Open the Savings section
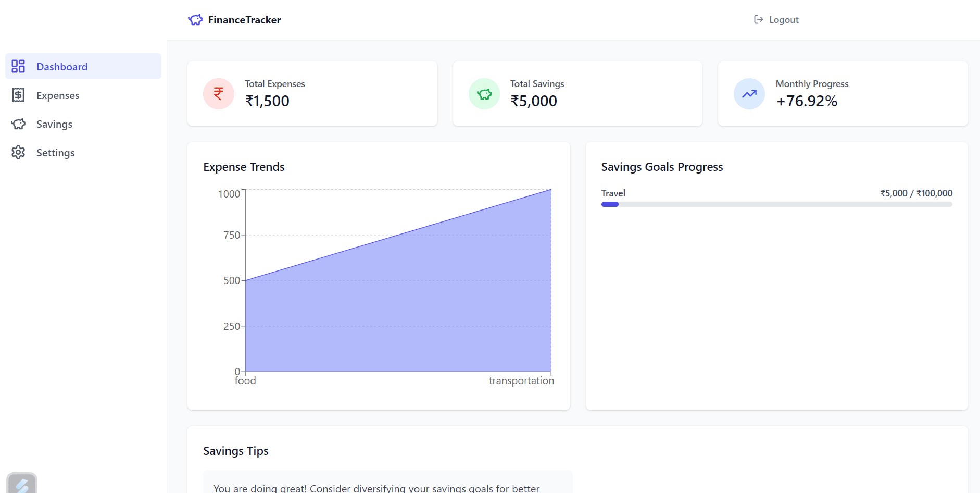The height and width of the screenshot is (493, 980). pos(83,124)
